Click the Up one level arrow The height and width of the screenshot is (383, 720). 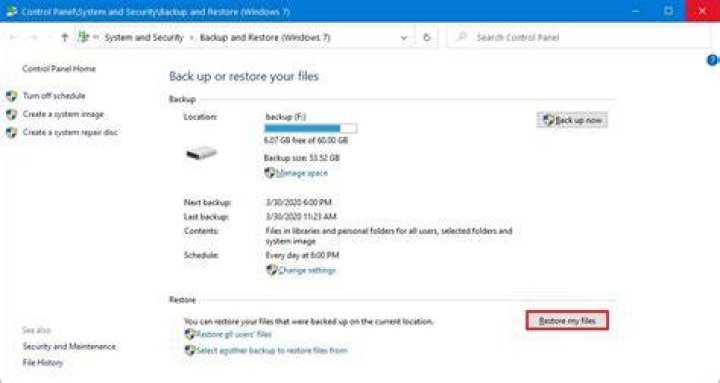click(x=64, y=38)
